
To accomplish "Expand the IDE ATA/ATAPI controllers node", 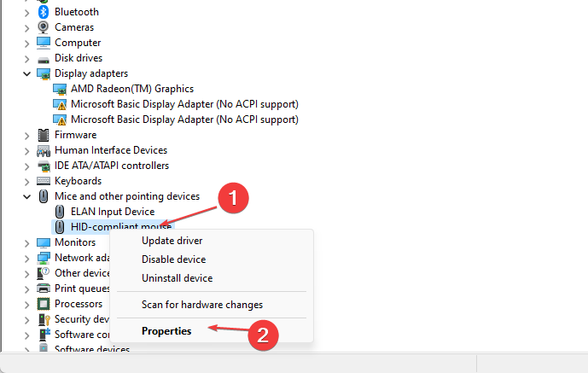I will pos(27,166).
